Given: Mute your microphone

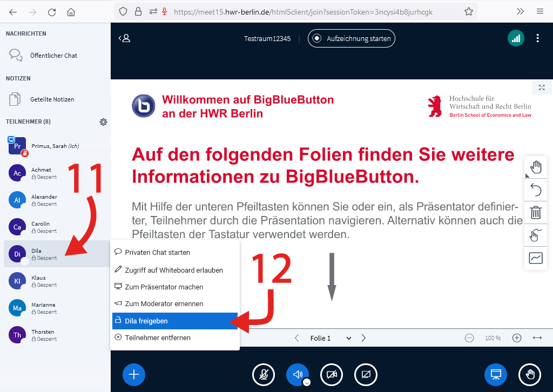Looking at the screenshot, I should [264, 375].
